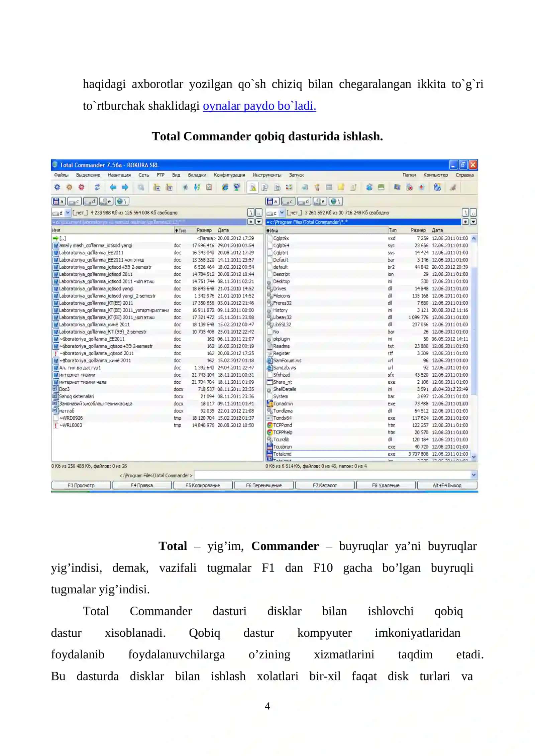Viewport: 535px width, 756px height.
Task: Open the Навигация menu
Action: pyautogui.click(x=119, y=175)
